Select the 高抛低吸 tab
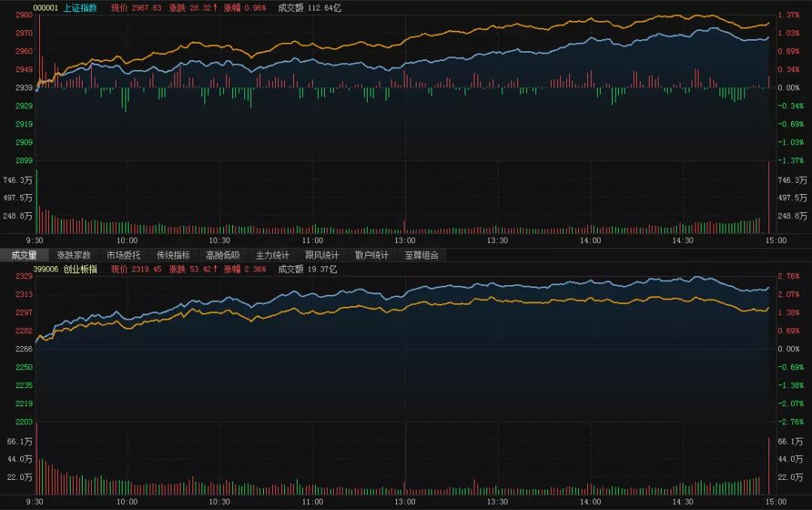The height and width of the screenshot is (510, 812). click(223, 255)
